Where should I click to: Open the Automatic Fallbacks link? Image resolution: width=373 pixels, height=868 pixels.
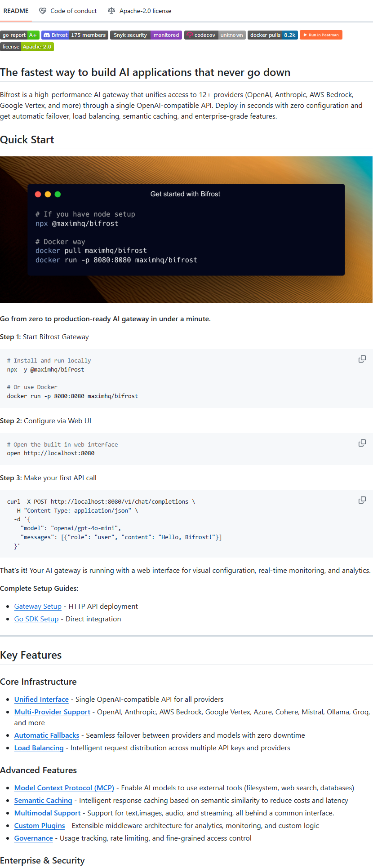[47, 735]
